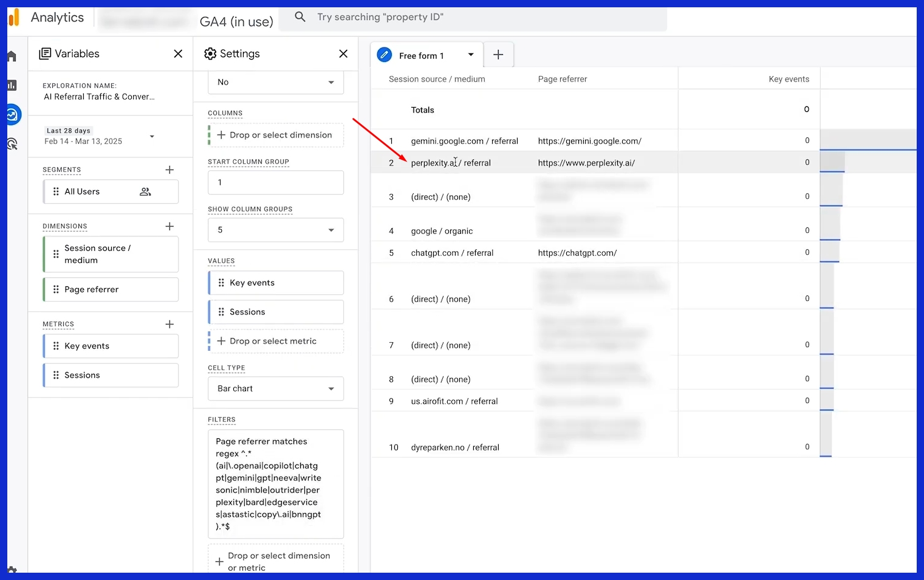Click the Session source / medium column header
This screenshot has height=580, width=924.
(437, 79)
